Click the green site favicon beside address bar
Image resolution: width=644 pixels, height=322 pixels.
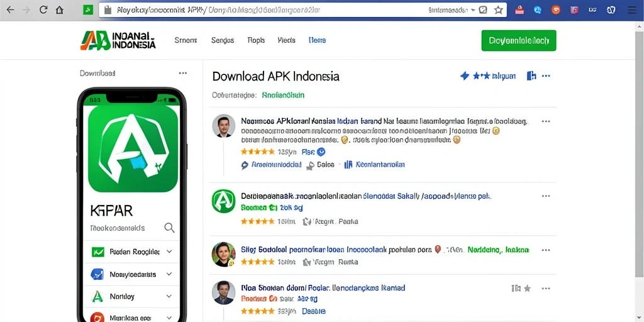pyautogui.click(x=88, y=10)
